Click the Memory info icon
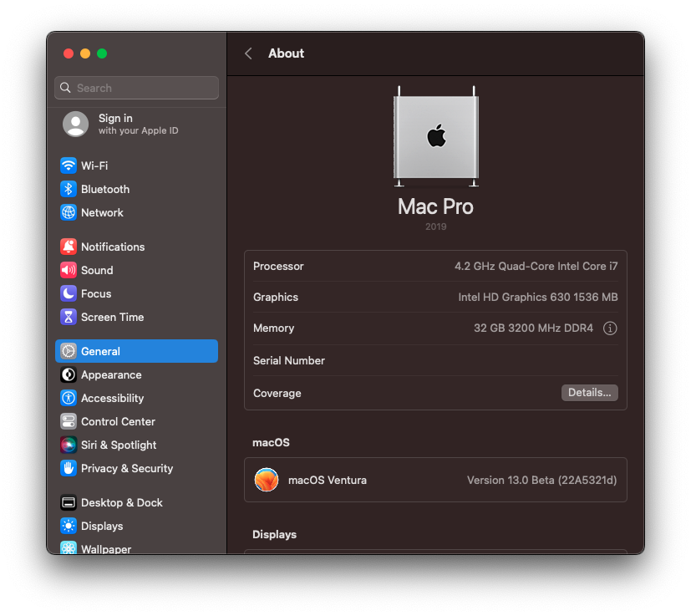 610,328
